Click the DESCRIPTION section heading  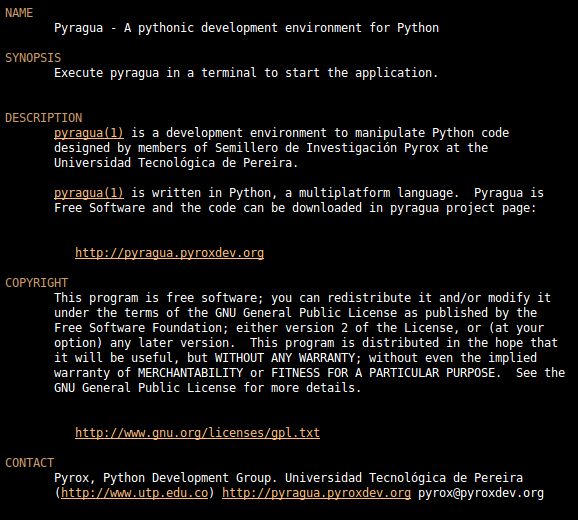click(43, 118)
